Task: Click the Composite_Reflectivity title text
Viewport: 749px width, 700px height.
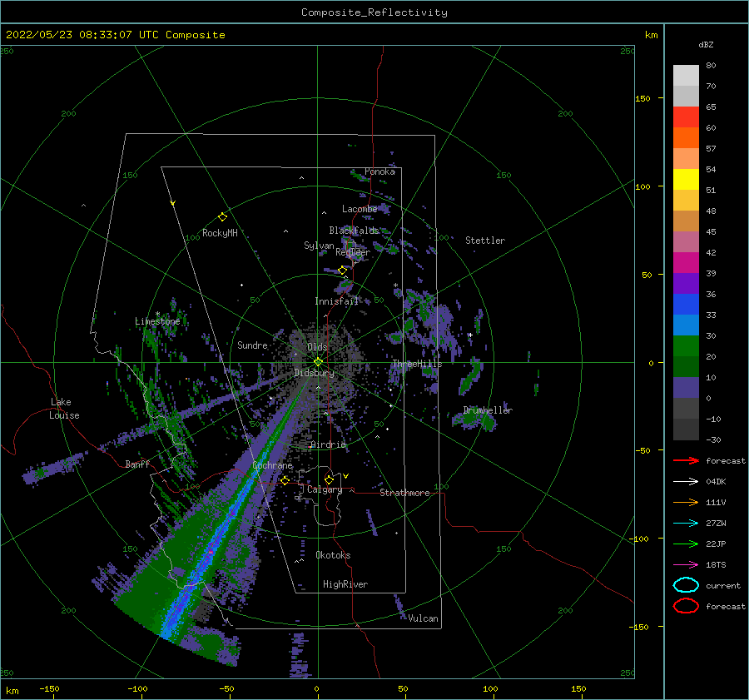Action: click(374, 12)
